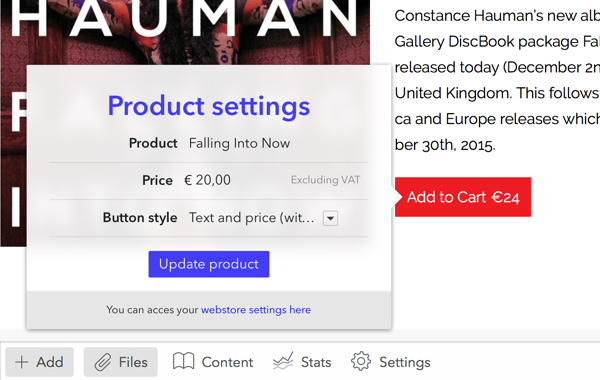Go to the Content menu label

tap(227, 362)
